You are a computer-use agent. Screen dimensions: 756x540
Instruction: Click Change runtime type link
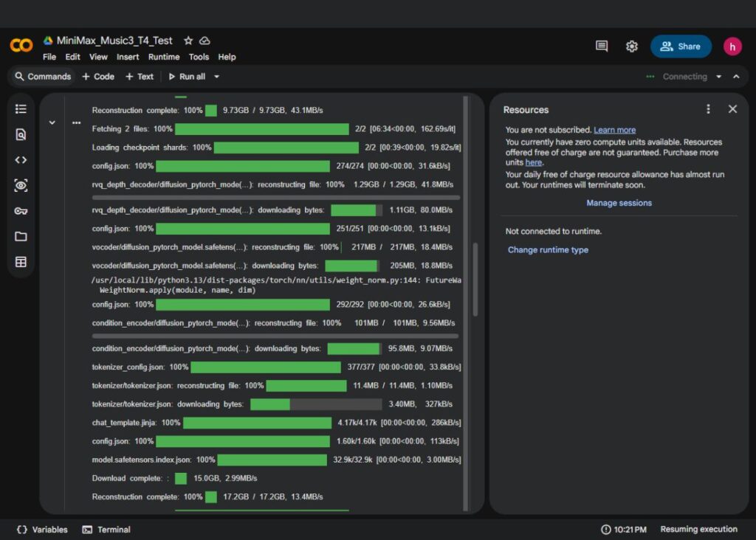548,250
